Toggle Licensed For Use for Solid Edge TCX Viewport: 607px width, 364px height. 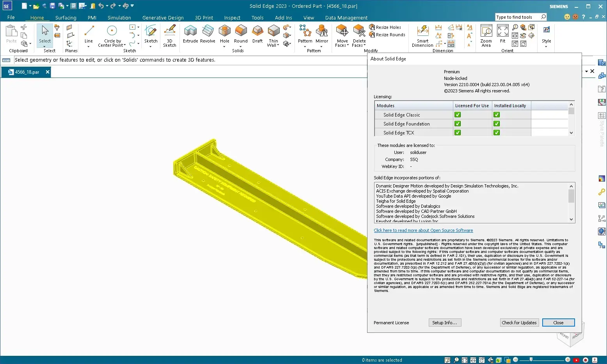coord(458,133)
